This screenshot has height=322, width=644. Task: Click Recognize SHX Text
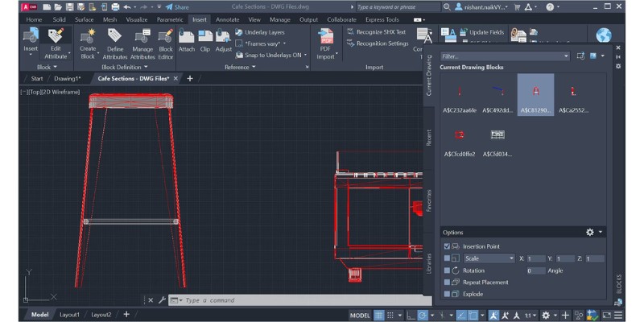coord(377,31)
